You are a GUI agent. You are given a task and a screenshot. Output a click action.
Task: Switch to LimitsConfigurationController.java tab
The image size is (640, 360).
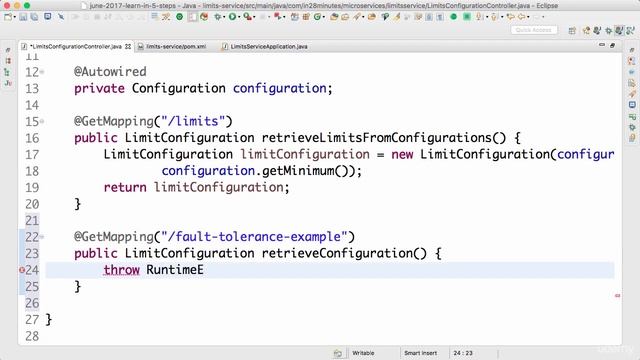[76, 47]
